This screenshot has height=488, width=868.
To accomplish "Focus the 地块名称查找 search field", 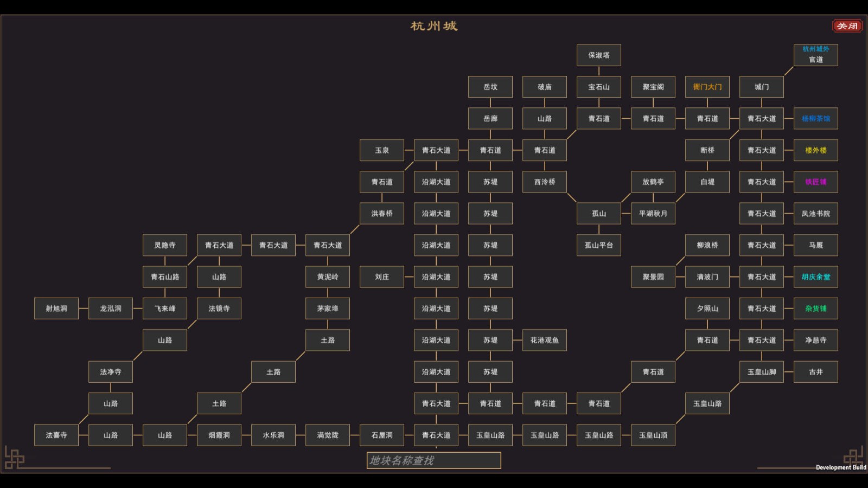I will click(x=433, y=460).
